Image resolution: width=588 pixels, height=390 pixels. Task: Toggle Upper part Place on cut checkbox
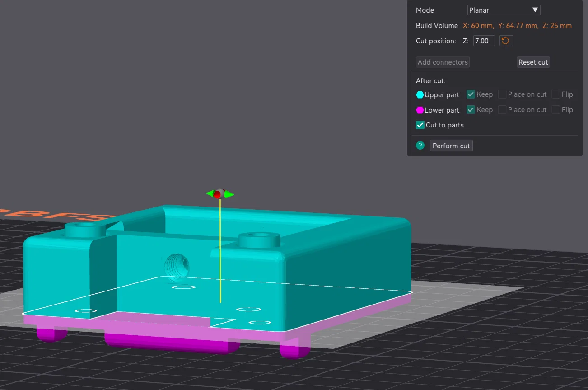point(502,94)
